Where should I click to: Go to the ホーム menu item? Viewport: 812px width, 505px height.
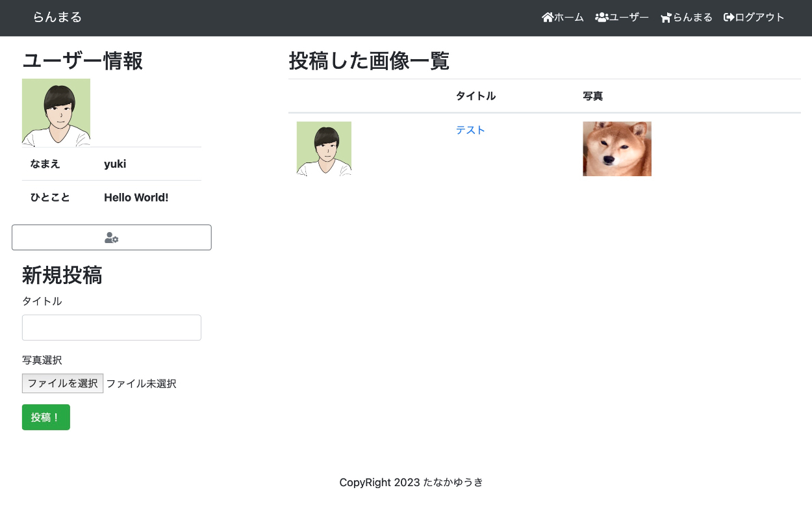coord(569,18)
